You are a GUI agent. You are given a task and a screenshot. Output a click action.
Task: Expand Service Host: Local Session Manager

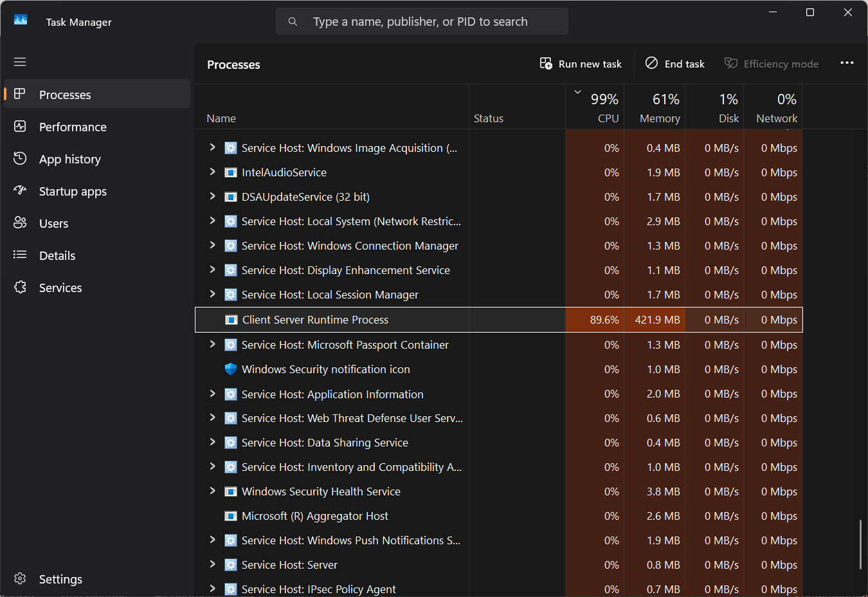(212, 294)
